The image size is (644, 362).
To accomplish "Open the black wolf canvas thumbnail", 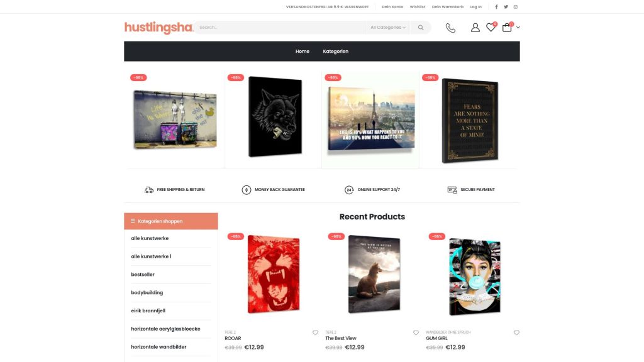I will 275,116.
